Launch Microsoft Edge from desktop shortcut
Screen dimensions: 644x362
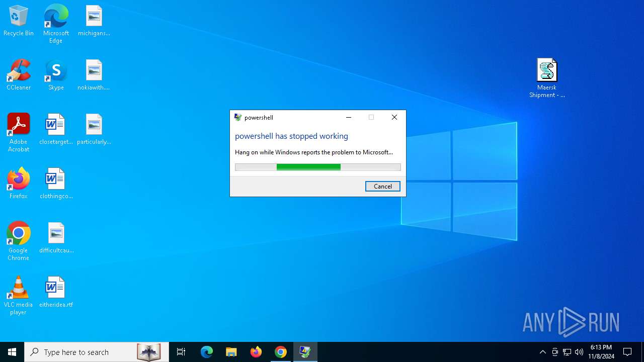click(x=56, y=24)
